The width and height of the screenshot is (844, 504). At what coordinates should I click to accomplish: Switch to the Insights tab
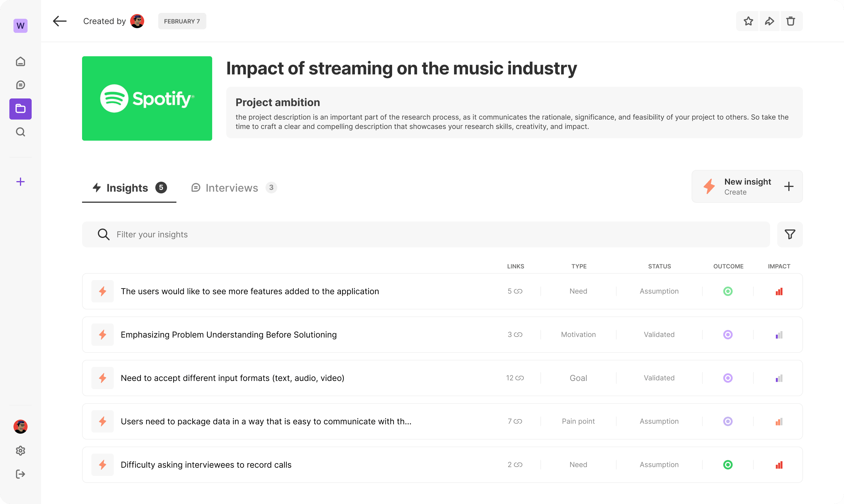[x=129, y=188]
